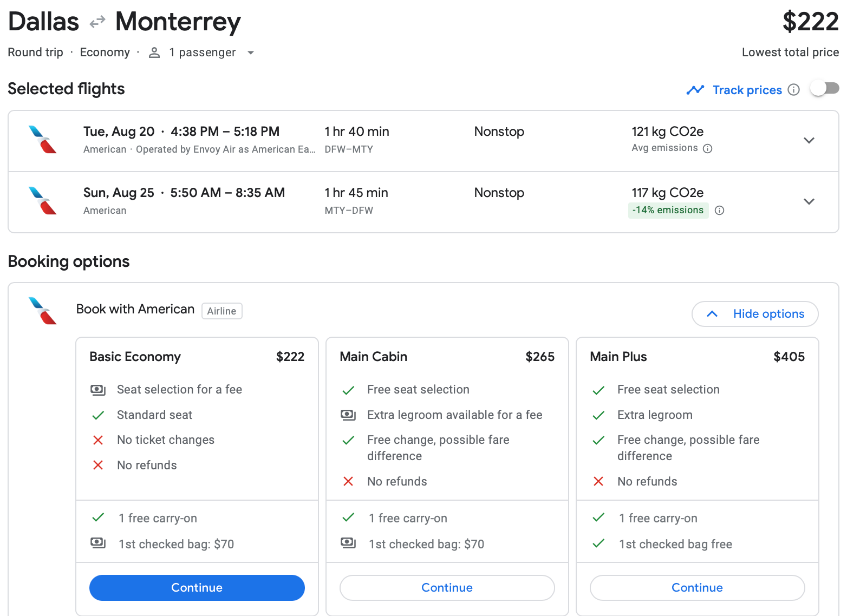This screenshot has width=847, height=616.
Task: Continue with Basic Economy fare
Action: tap(197, 588)
